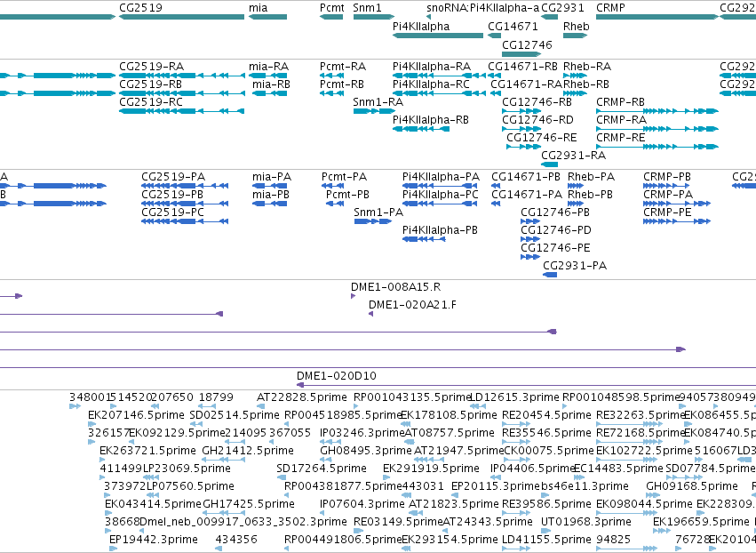The width and height of the screenshot is (756, 553).
Task: Click EST RE20454.5prime
Action: click(x=516, y=424)
